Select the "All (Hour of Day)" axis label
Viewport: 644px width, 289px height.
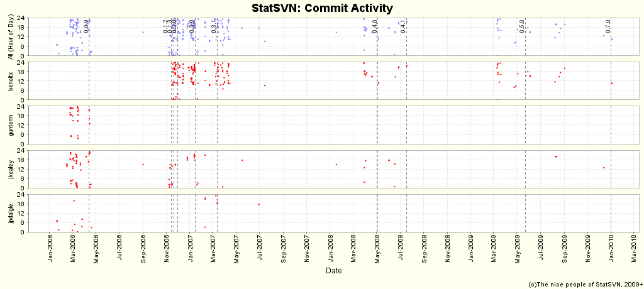(x=10, y=36)
